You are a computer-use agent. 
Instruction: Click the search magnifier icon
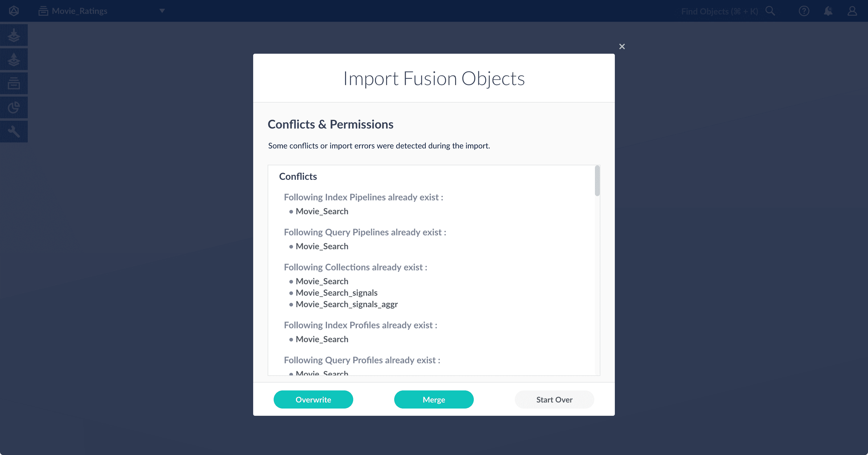click(770, 11)
